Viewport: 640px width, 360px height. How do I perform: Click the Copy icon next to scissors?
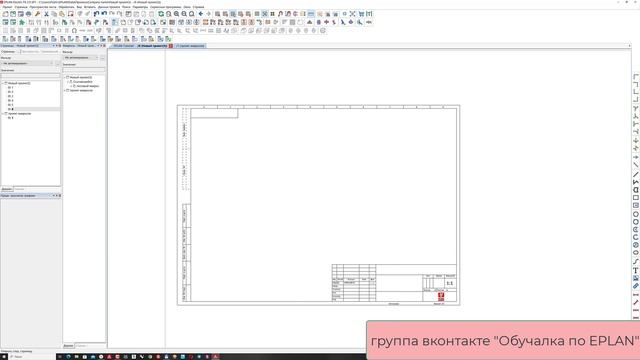[x=54, y=14]
